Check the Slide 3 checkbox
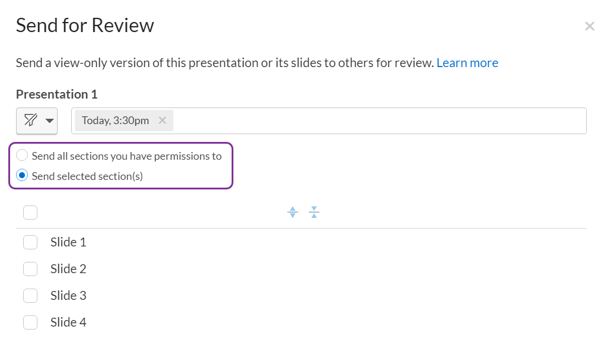Image resolution: width=601 pixels, height=364 pixels. tap(30, 296)
